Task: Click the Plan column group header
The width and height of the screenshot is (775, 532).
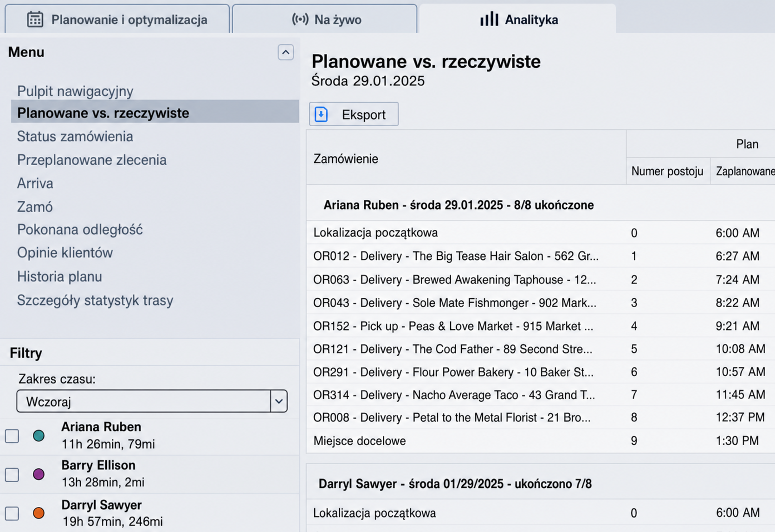Action: pos(747,144)
